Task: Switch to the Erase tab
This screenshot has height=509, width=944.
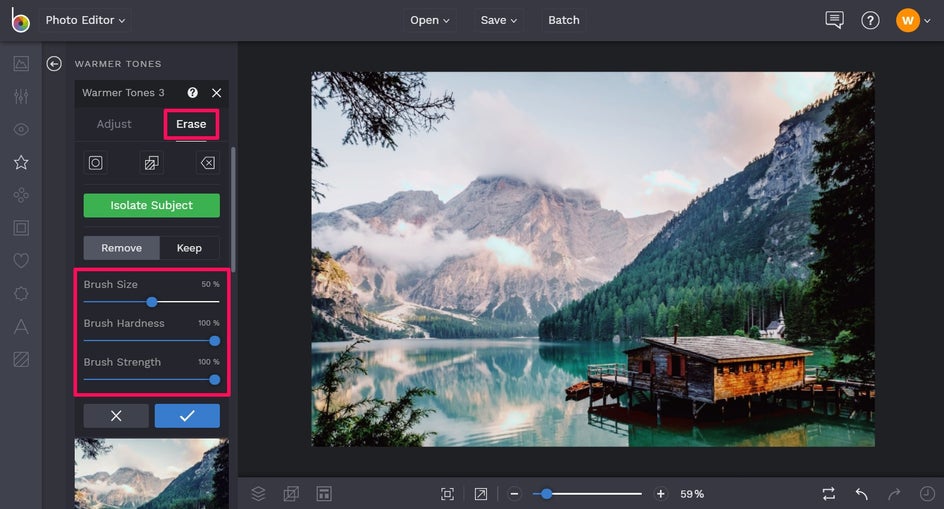Action: click(191, 123)
